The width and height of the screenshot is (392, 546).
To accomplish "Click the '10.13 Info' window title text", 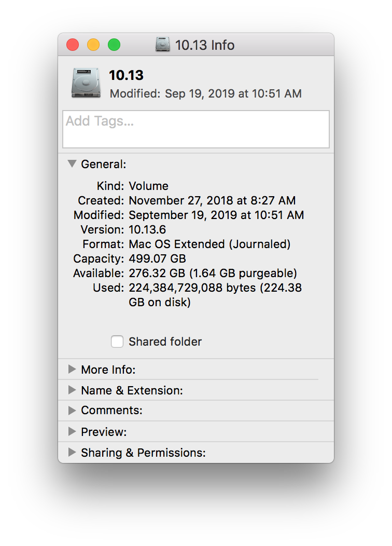I will point(205,45).
